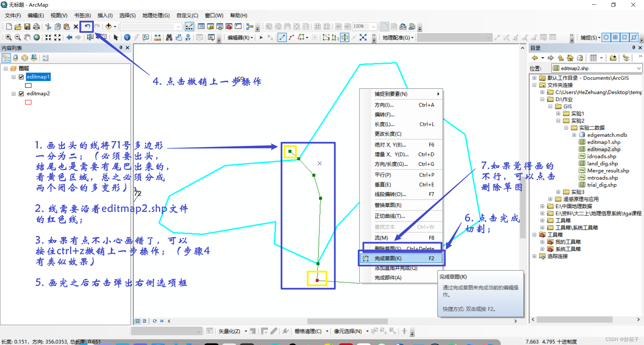Switch to layout view button at bottom
The height and width of the screenshot is (345, 644).
tap(145, 321)
